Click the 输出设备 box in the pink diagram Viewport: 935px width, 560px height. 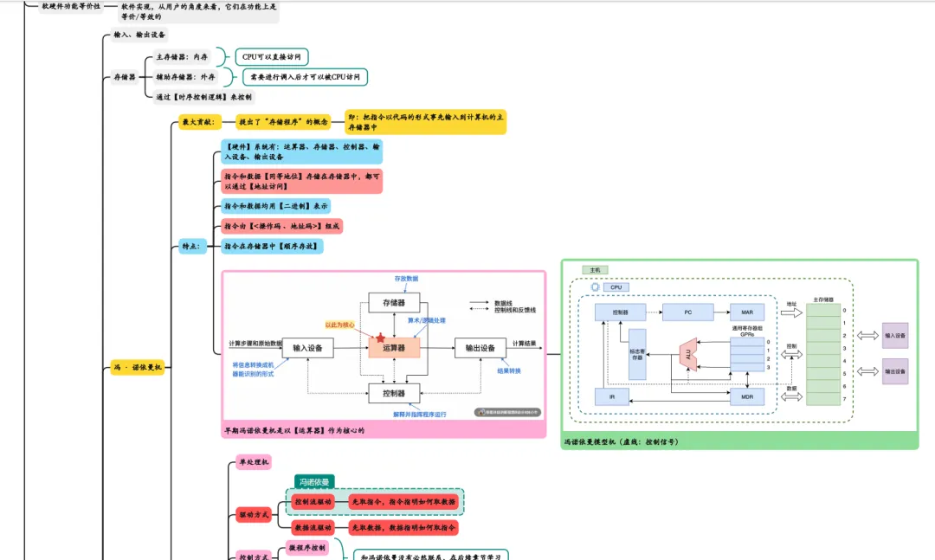click(x=480, y=348)
